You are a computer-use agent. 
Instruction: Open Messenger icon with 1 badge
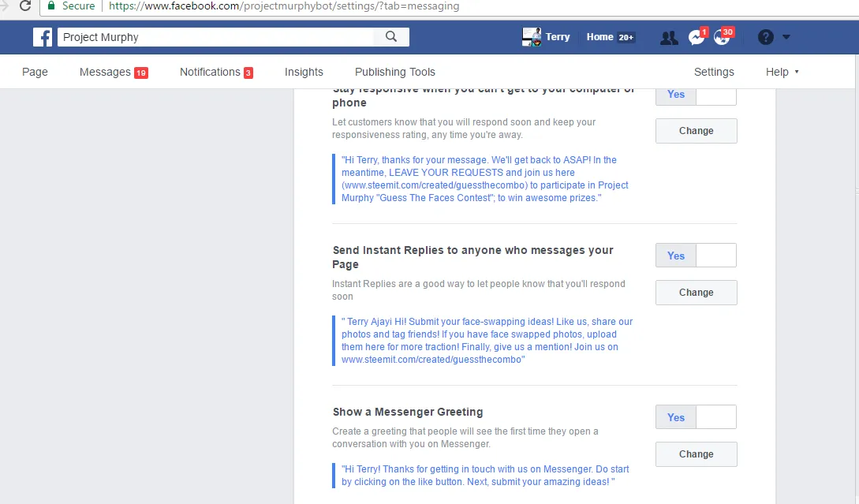point(697,37)
